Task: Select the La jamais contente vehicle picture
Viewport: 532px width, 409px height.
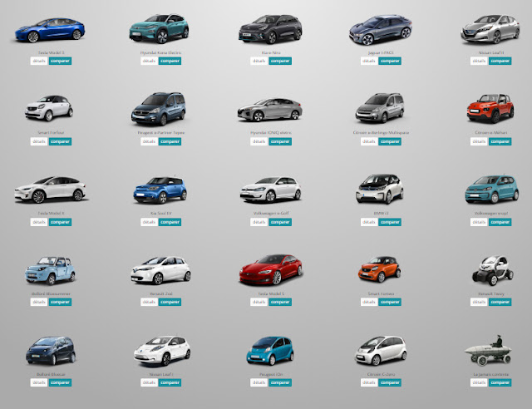Action: (488, 351)
